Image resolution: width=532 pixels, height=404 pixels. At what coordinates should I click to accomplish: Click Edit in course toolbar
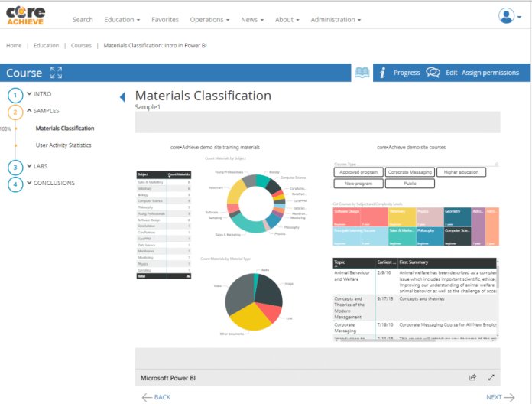pos(451,73)
